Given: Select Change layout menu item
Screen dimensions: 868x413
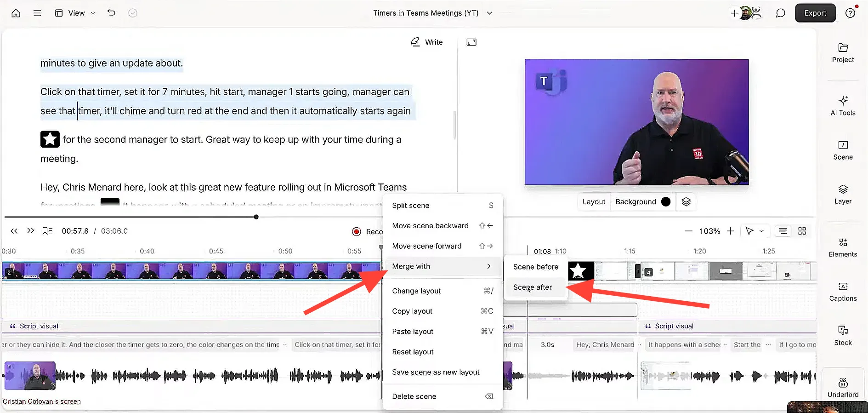Looking at the screenshot, I should click(x=442, y=291).
